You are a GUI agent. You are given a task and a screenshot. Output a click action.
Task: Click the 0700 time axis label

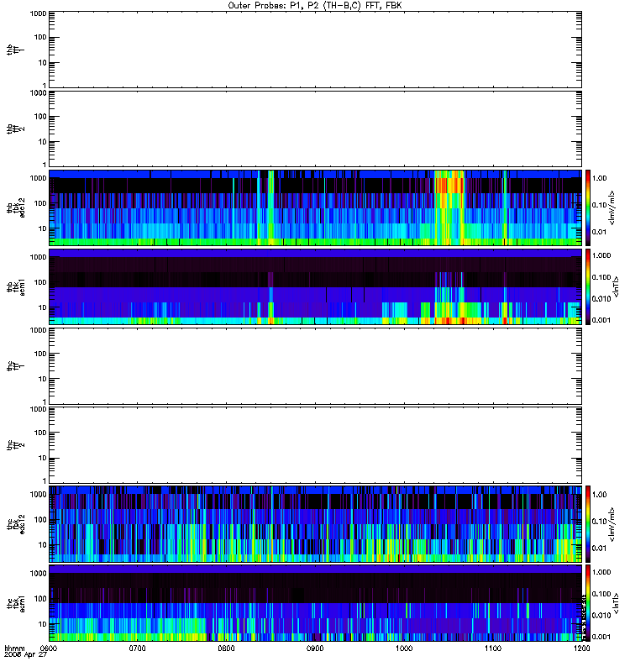137,648
